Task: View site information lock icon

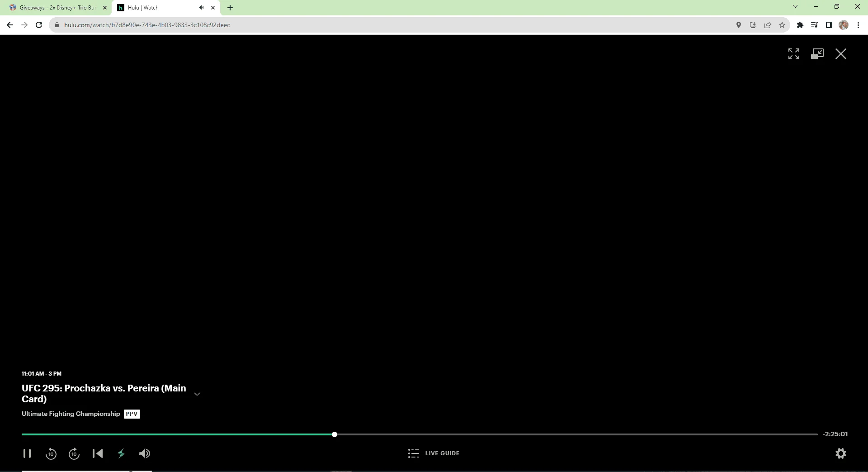Action: [x=57, y=25]
